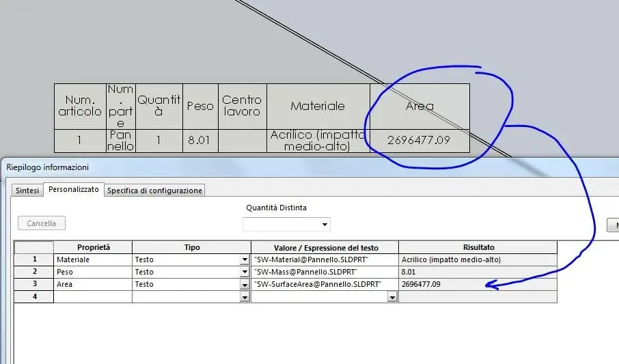Click 'Peso' header in drawing table
The width and height of the screenshot is (619, 364).
coord(200,107)
